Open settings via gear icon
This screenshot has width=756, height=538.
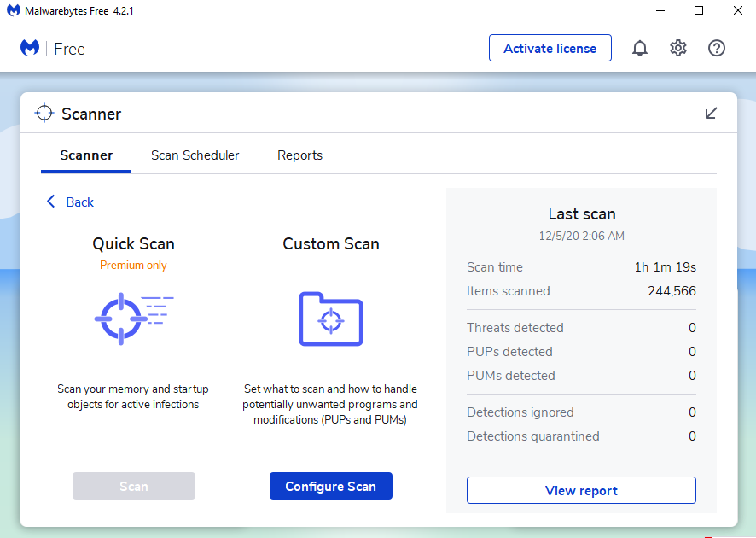click(x=677, y=49)
